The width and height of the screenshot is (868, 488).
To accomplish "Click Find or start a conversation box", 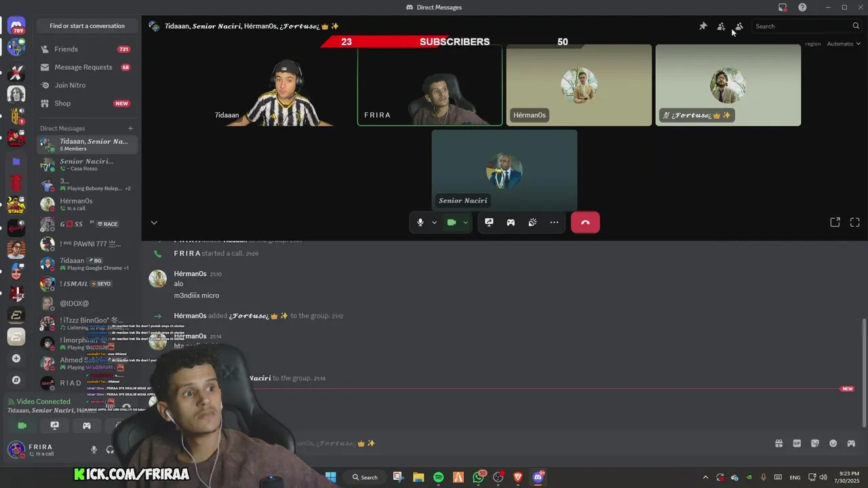I will 87,26.
